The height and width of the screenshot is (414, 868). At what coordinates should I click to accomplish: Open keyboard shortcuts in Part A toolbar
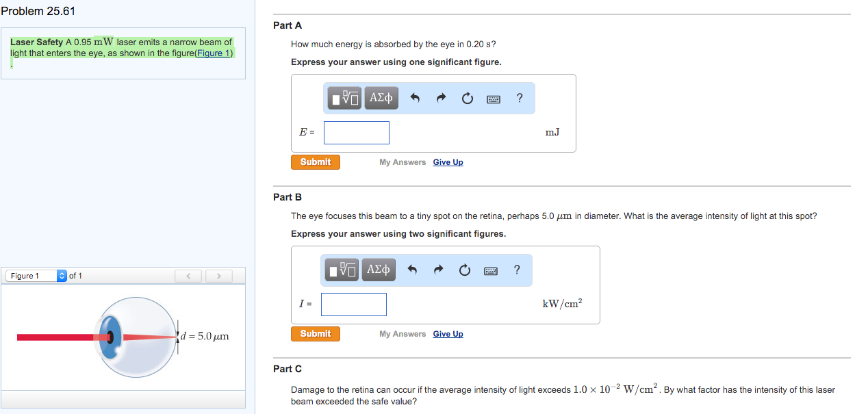pyautogui.click(x=493, y=99)
